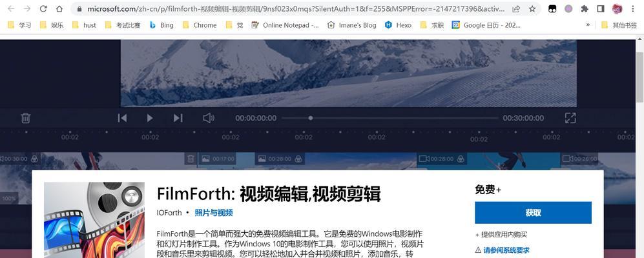Viewport: 644px width, 258px height.
Task: Open the 学习 bookmark folder
Action: [x=20, y=25]
